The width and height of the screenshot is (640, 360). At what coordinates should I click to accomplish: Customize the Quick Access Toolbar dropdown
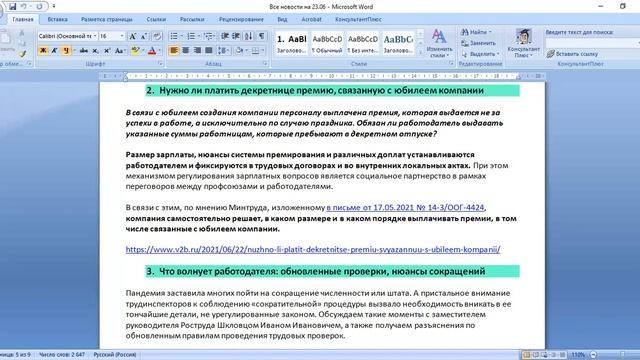54,6
